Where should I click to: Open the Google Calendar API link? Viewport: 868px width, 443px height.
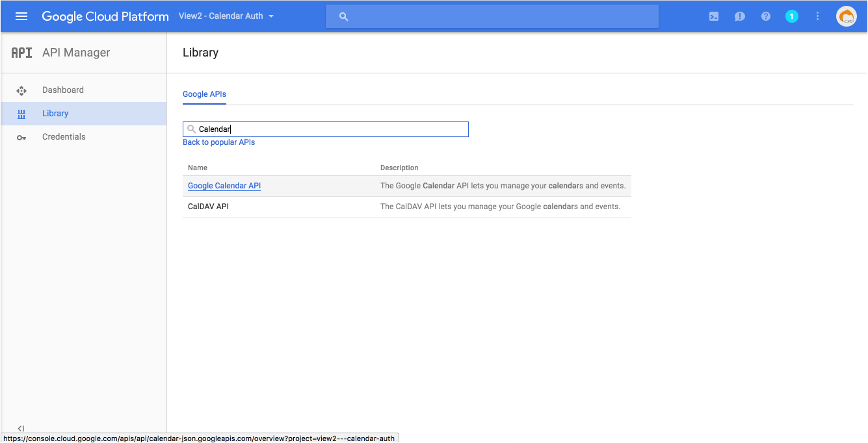[224, 186]
